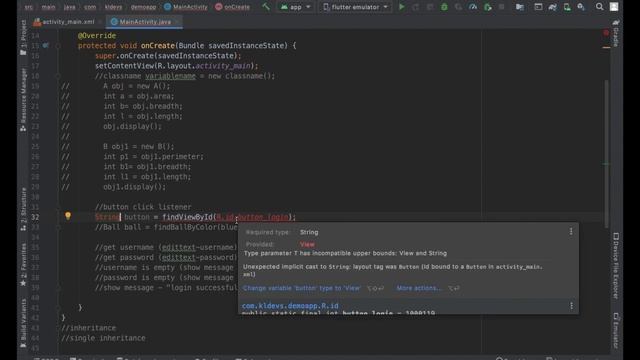Open the flutter emulator device dropdown

coord(355,7)
